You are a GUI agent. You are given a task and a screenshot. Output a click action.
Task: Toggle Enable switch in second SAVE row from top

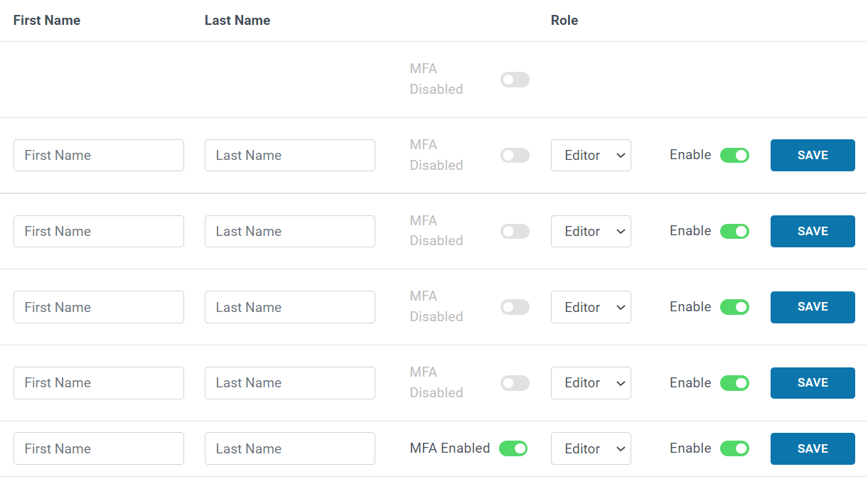[734, 231]
